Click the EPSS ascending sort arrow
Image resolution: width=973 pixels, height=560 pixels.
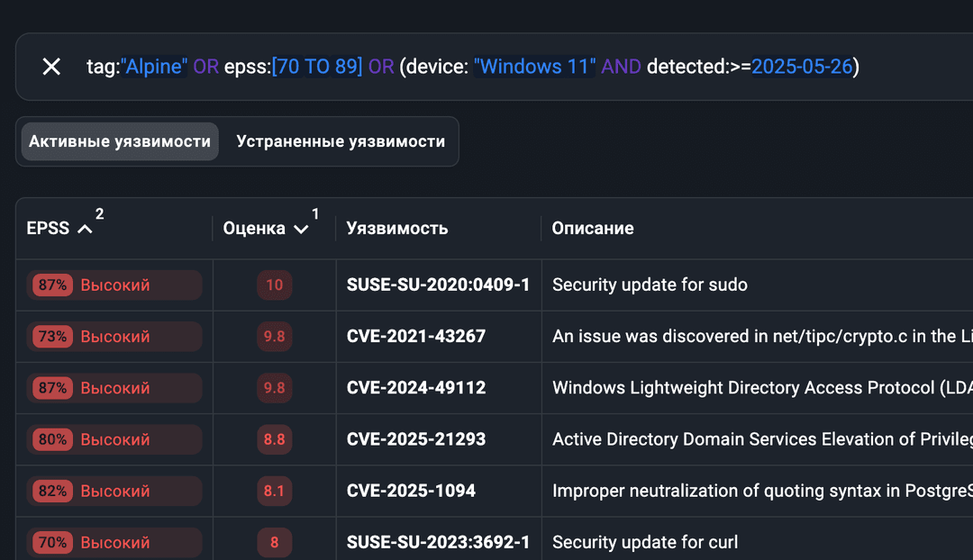click(85, 230)
